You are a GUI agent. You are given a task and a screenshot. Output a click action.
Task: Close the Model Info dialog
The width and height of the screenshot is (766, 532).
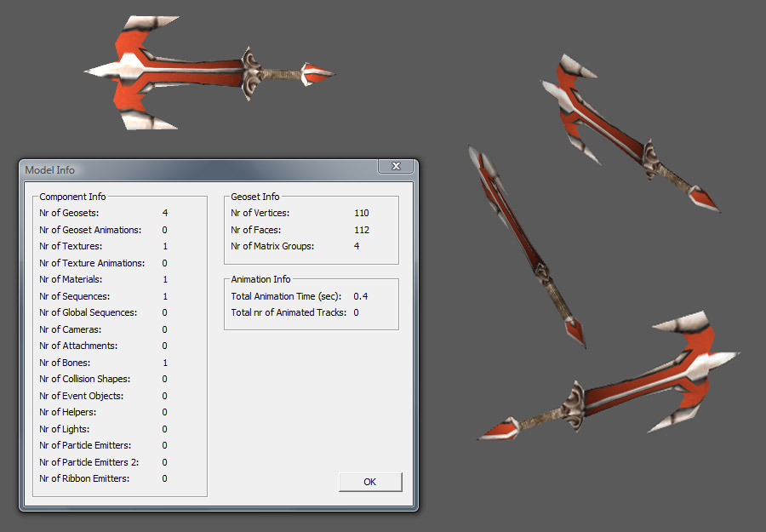(x=396, y=166)
